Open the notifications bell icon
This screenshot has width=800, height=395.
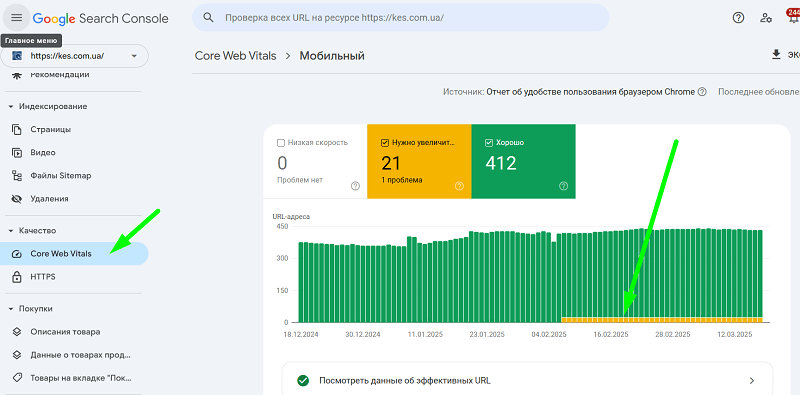(x=793, y=17)
